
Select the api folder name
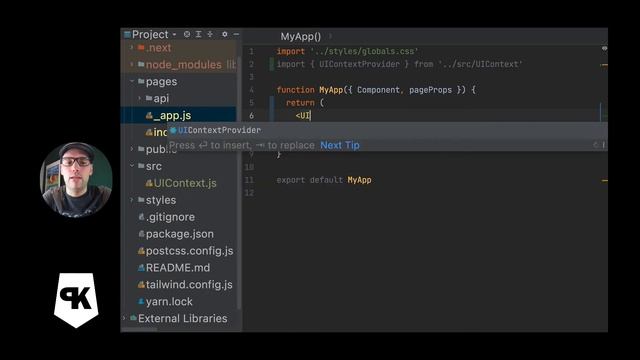(161, 98)
